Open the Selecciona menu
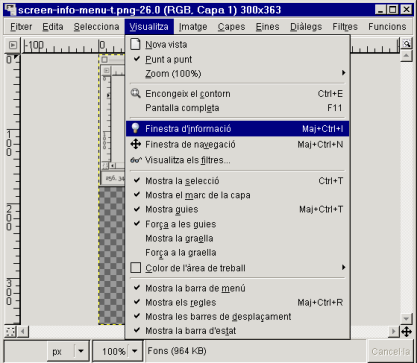The image size is (417, 363). coord(96,27)
